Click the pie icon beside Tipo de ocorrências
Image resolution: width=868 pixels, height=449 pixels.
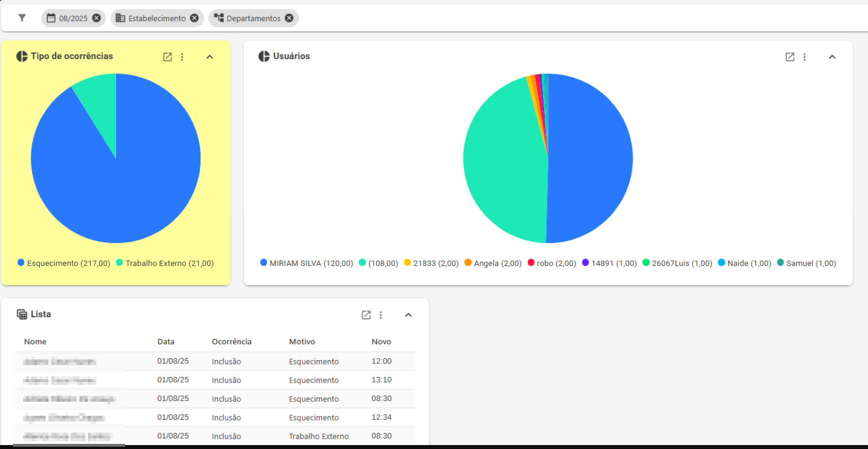point(22,56)
